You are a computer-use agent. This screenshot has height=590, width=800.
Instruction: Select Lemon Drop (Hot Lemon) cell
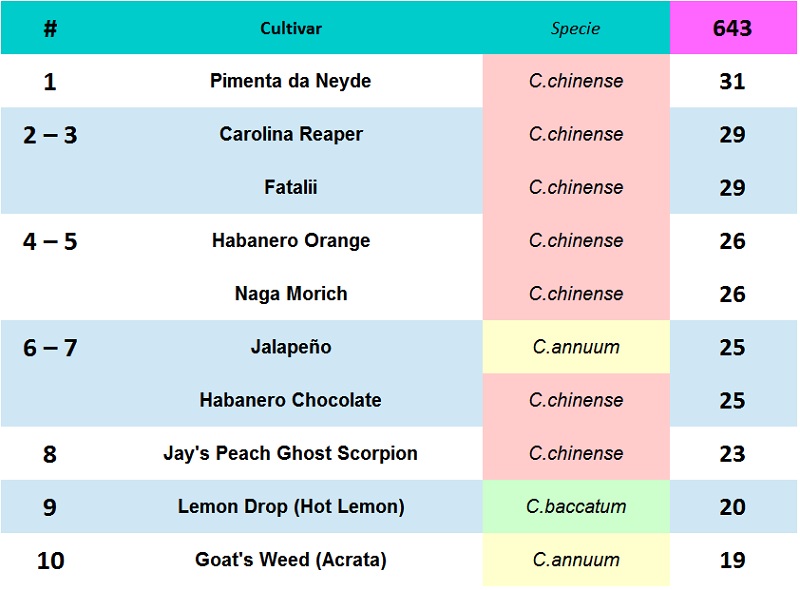[291, 506]
